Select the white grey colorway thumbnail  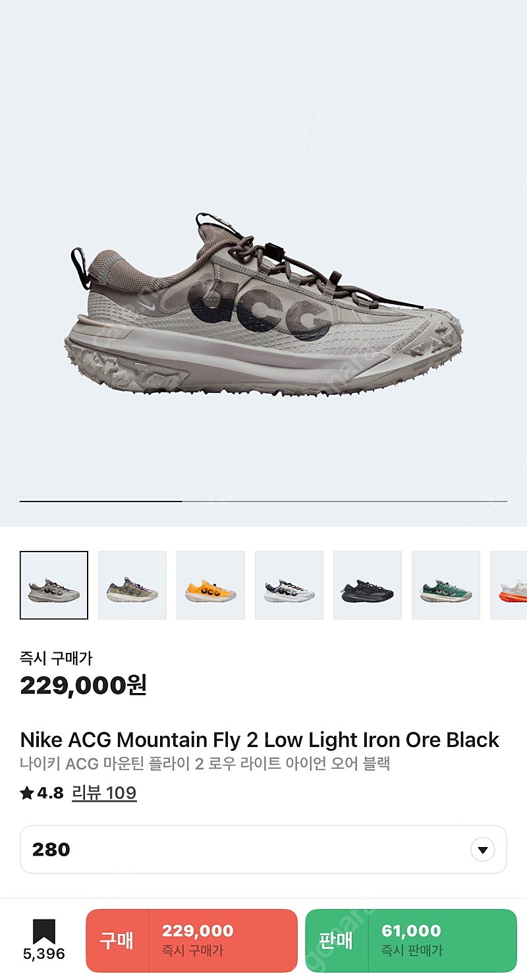[289, 585]
